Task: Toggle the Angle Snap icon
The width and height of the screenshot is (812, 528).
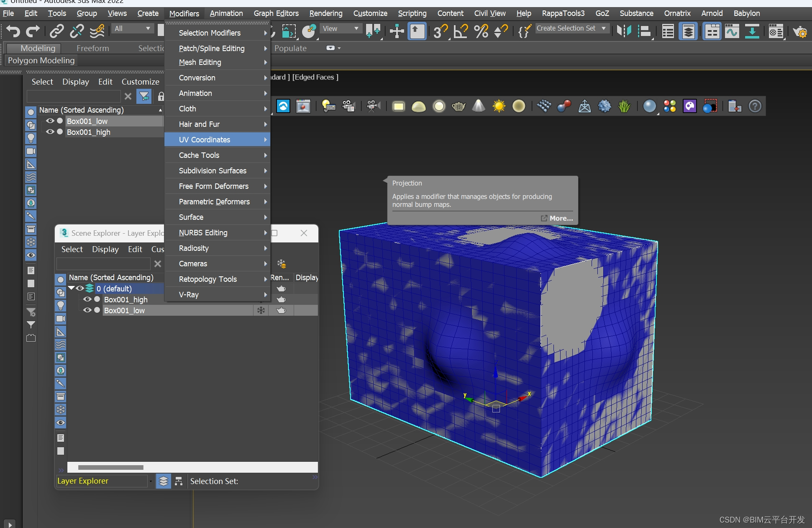Action: pyautogui.click(x=461, y=31)
